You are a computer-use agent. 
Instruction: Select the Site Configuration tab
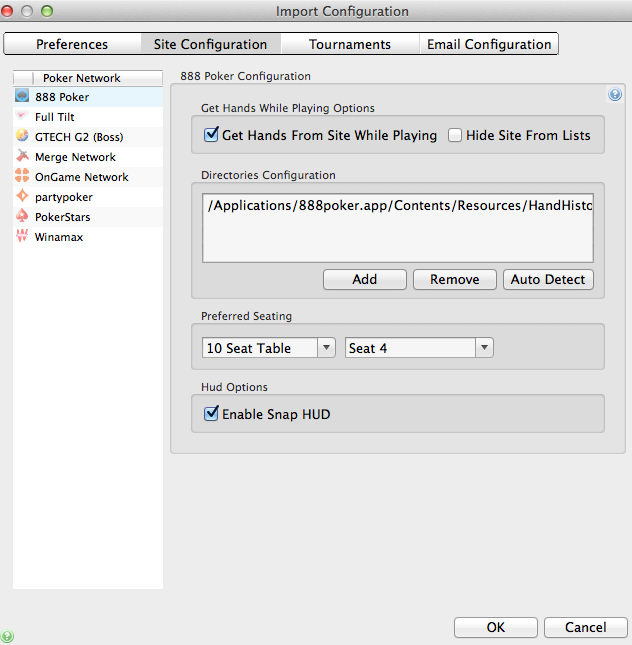[211, 44]
